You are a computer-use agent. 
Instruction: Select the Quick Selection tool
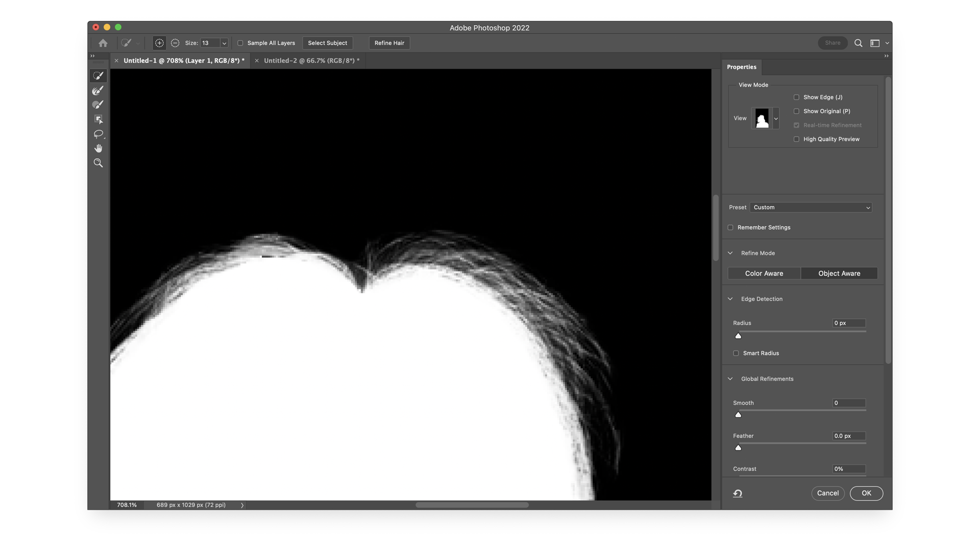point(98,76)
